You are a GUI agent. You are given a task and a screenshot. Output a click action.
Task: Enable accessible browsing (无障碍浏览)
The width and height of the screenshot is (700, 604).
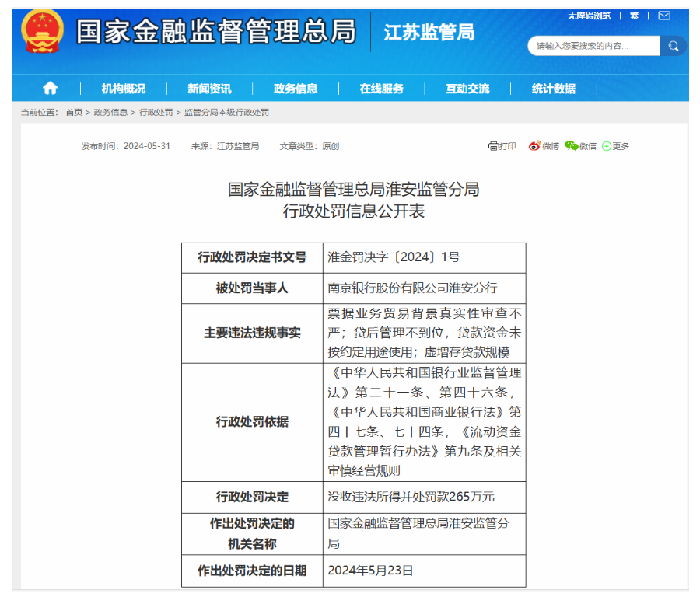(x=589, y=16)
